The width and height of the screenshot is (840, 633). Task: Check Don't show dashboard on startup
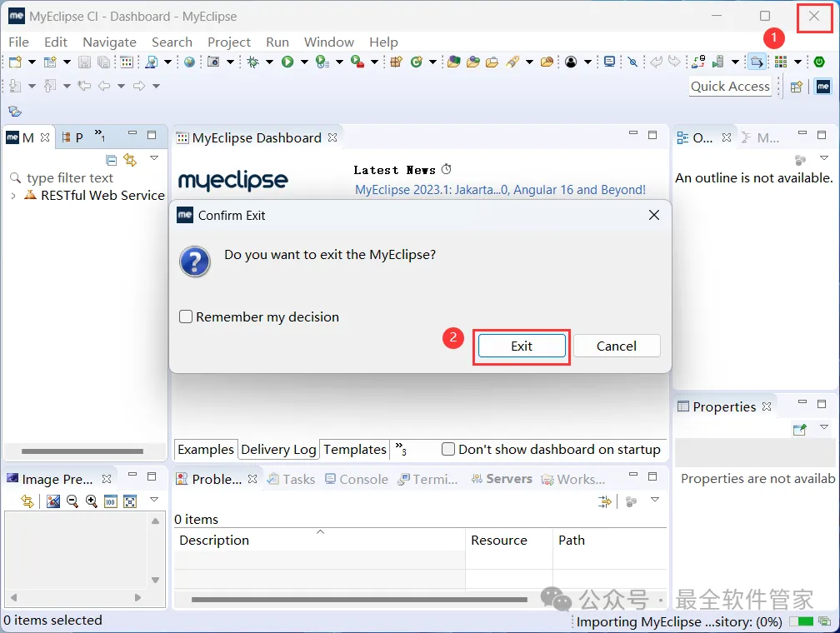click(x=448, y=449)
